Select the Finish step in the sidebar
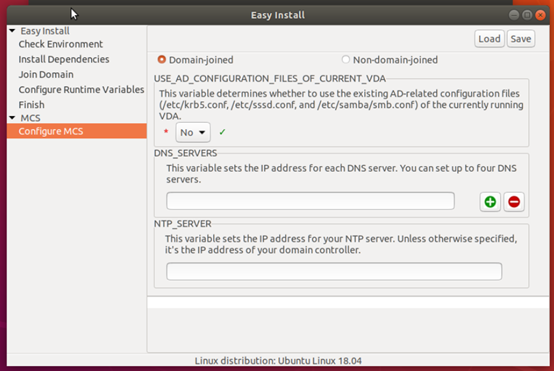The height and width of the screenshot is (371, 554). pyautogui.click(x=31, y=105)
